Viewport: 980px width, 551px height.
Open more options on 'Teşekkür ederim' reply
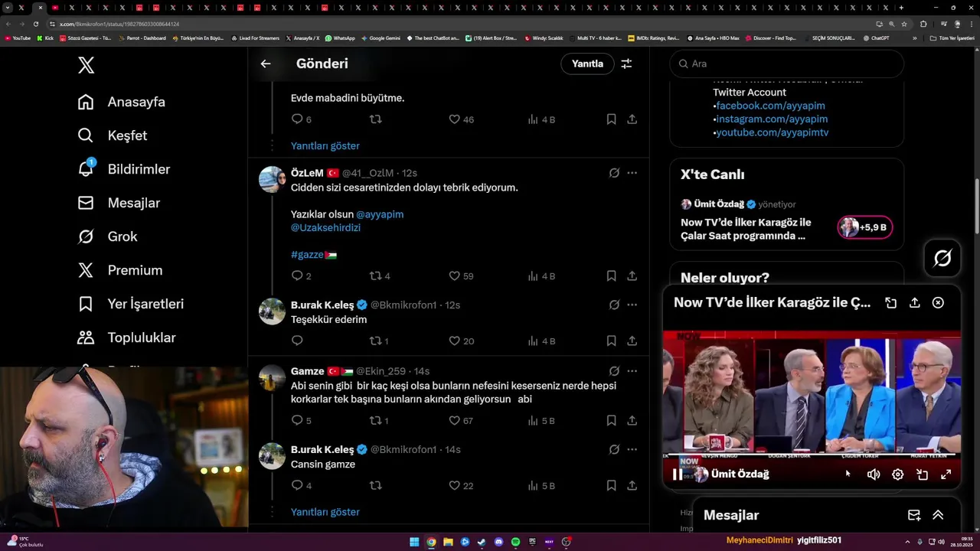tap(632, 305)
